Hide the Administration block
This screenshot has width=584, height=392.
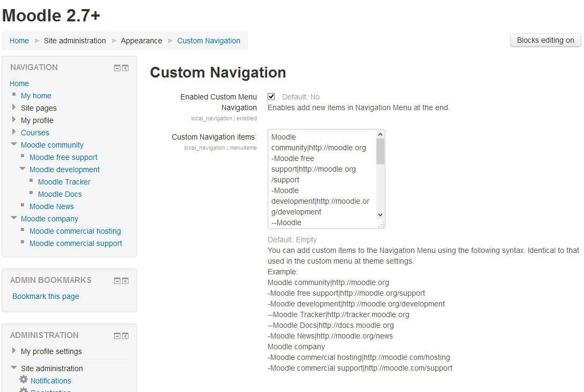pos(117,336)
